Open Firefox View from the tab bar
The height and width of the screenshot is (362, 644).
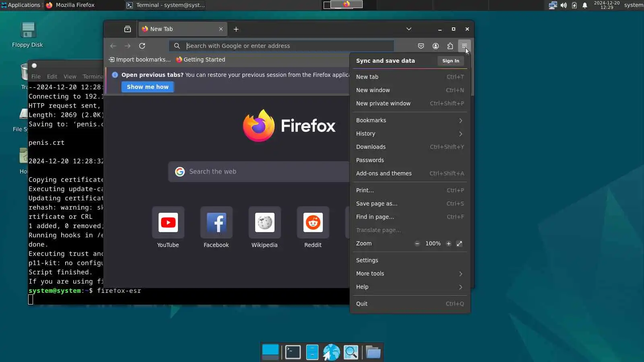point(128,29)
